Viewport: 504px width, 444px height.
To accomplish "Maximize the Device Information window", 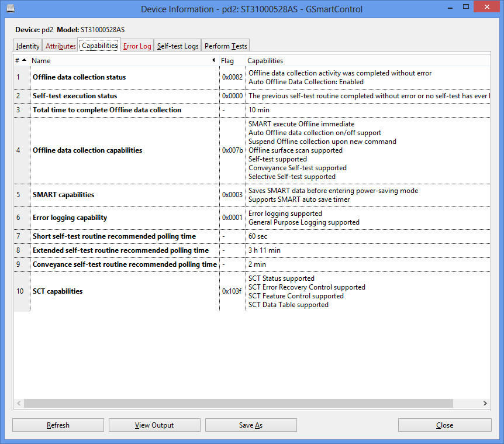I will [x=465, y=8].
